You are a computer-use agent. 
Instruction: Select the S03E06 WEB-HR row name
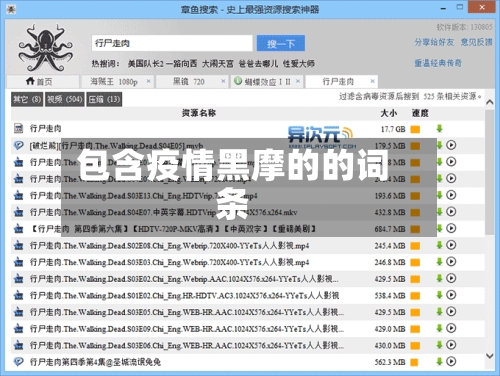pos(187,345)
